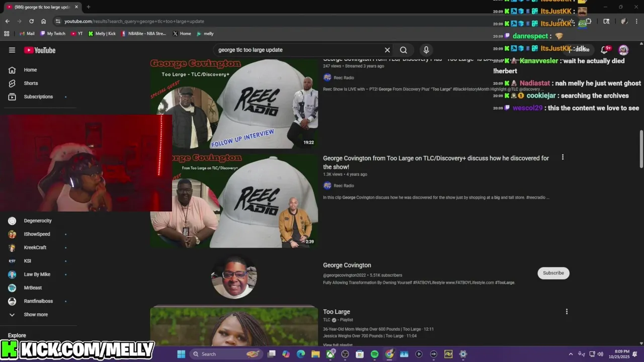The image size is (644, 362).
Task: Click the magnifier search button
Action: click(404, 50)
